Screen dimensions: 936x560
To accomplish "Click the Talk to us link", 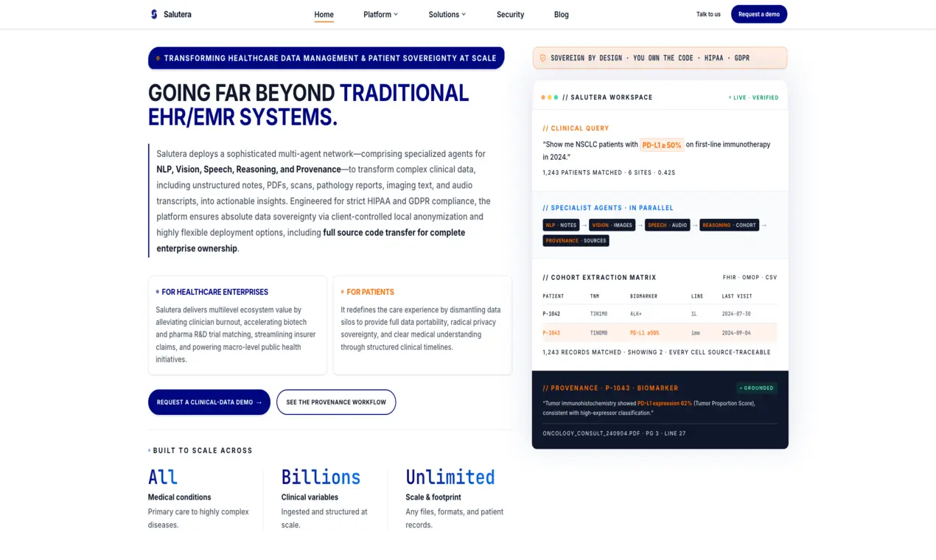I will [x=708, y=14].
